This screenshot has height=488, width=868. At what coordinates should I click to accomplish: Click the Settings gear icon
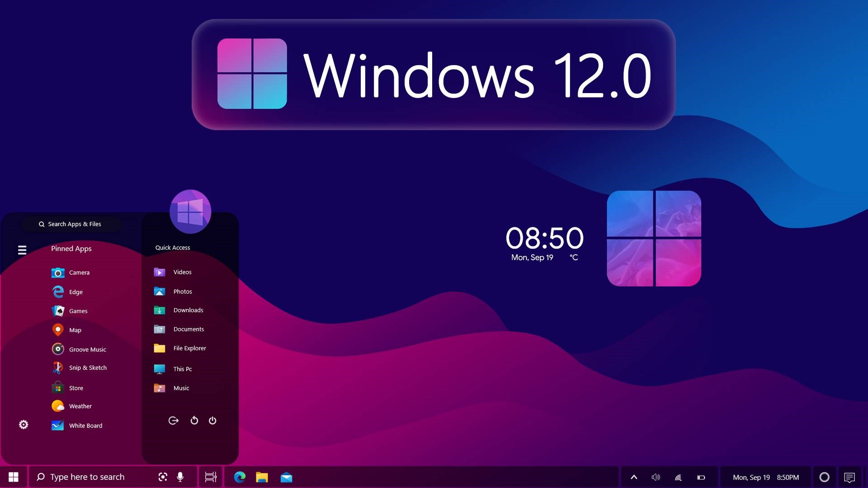pyautogui.click(x=23, y=424)
